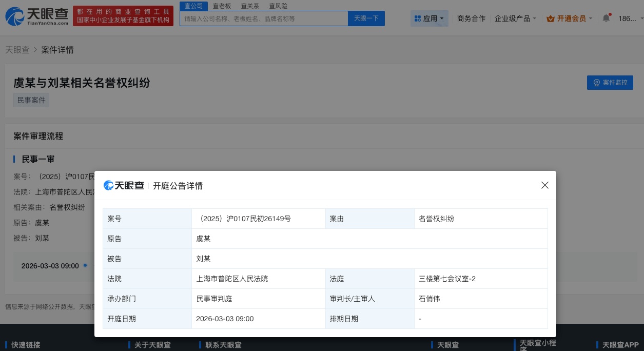Click the blue grid icon on 应用

point(418,18)
